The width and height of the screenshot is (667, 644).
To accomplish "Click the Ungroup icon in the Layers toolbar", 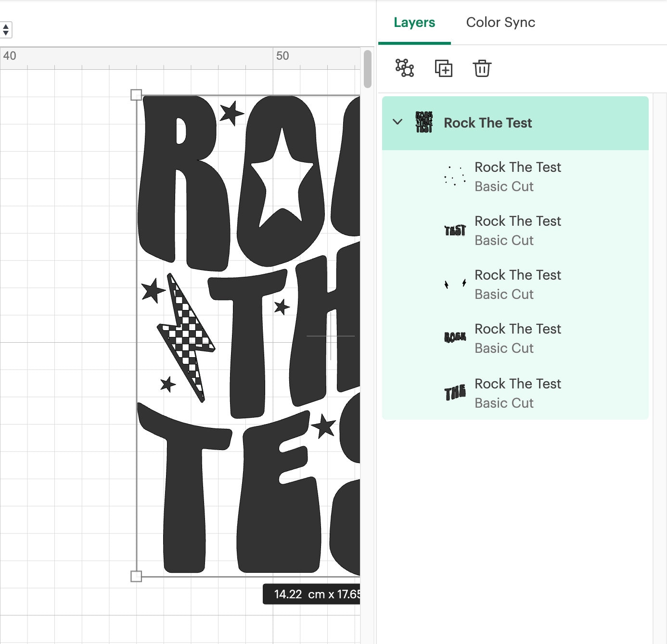I will [404, 69].
